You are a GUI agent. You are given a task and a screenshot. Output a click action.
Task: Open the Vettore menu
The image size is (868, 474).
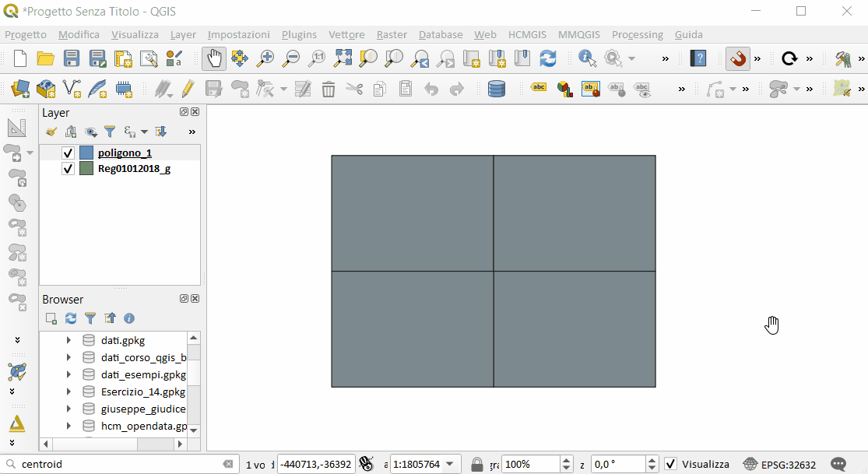pyautogui.click(x=346, y=34)
